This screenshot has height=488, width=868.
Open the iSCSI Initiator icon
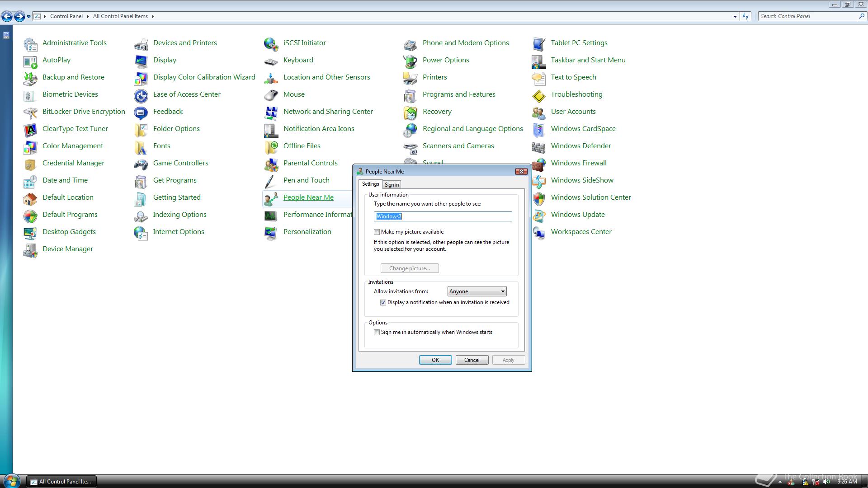click(271, 44)
